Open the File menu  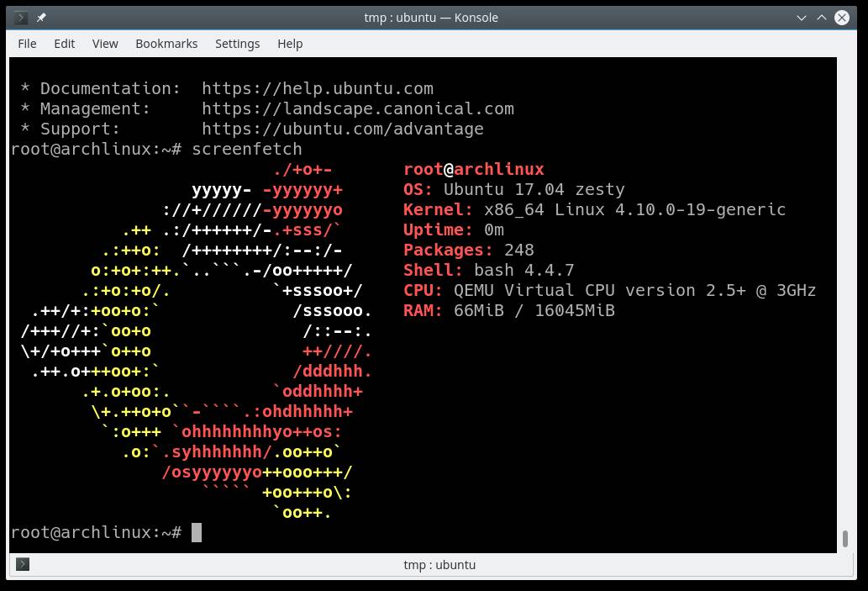point(27,44)
